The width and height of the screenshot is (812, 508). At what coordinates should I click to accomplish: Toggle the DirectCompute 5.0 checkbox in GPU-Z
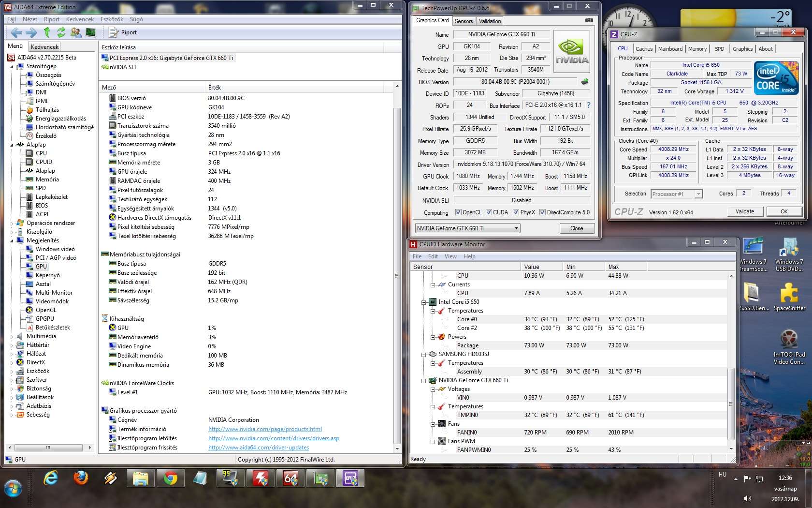click(x=542, y=212)
